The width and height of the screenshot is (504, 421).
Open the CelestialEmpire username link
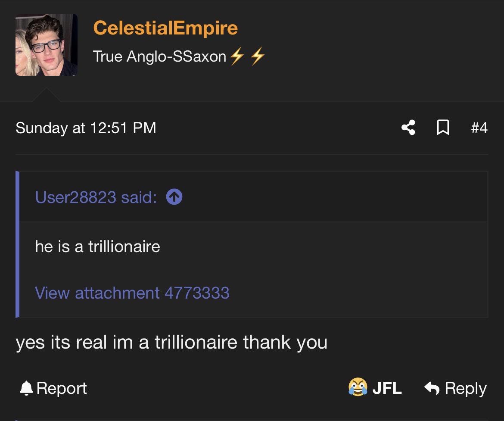click(x=165, y=28)
